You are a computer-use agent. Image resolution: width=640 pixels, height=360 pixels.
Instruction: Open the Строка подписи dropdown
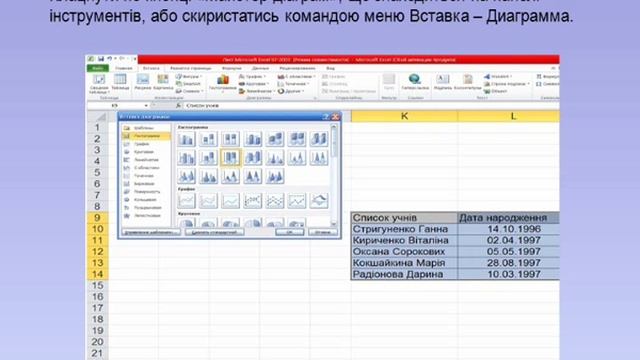pos(507,84)
